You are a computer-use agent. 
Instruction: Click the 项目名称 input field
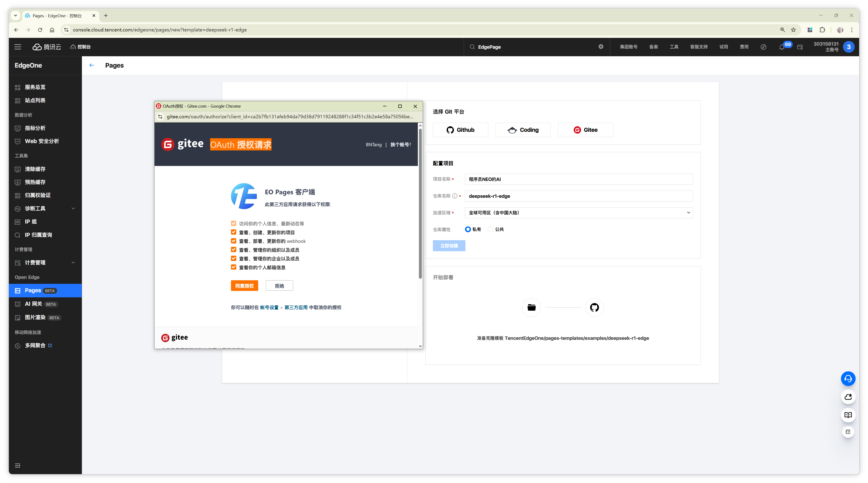[x=579, y=179]
